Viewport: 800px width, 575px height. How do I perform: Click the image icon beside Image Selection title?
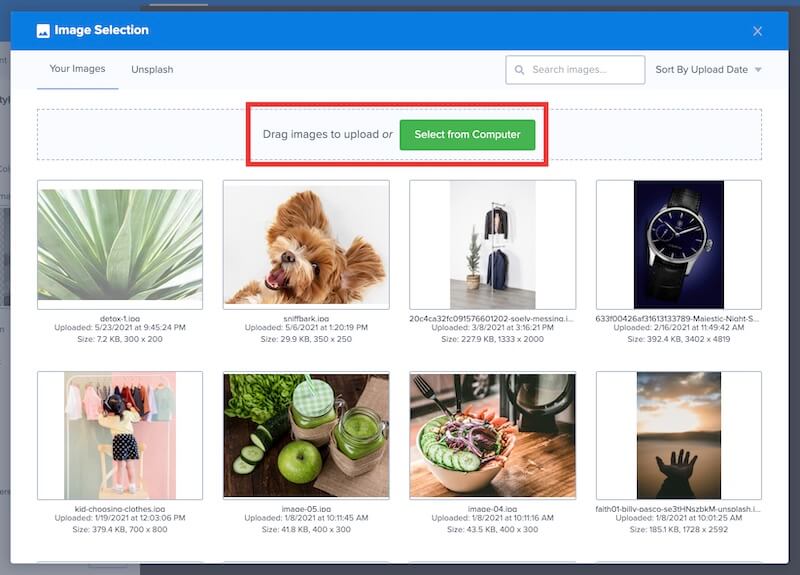(43, 31)
